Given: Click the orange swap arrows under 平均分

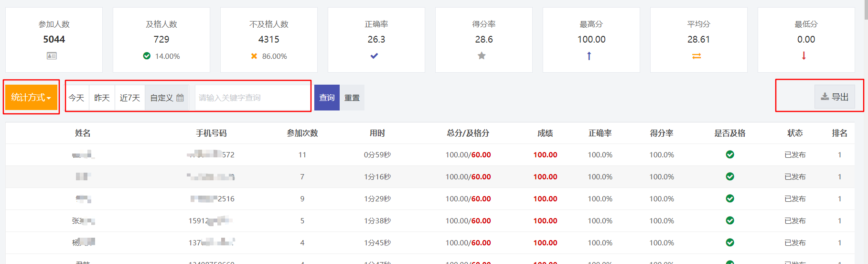Looking at the screenshot, I should point(697,56).
